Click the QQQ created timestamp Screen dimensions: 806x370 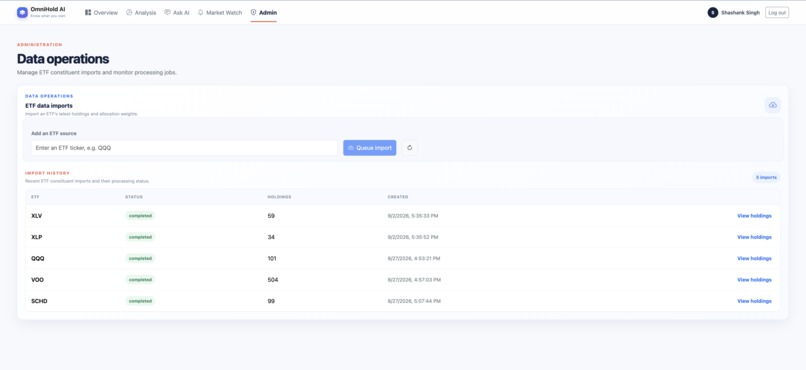pyautogui.click(x=414, y=258)
